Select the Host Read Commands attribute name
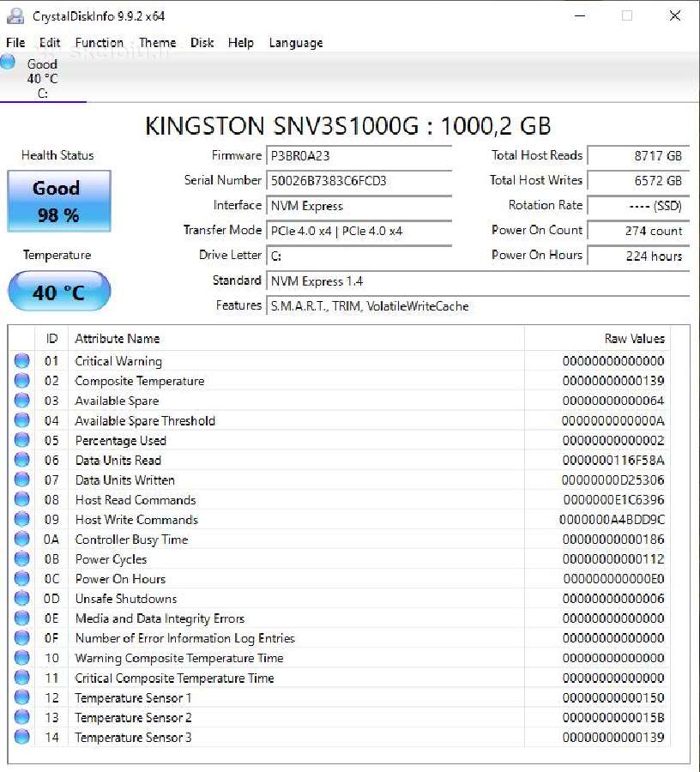 pyautogui.click(x=136, y=500)
